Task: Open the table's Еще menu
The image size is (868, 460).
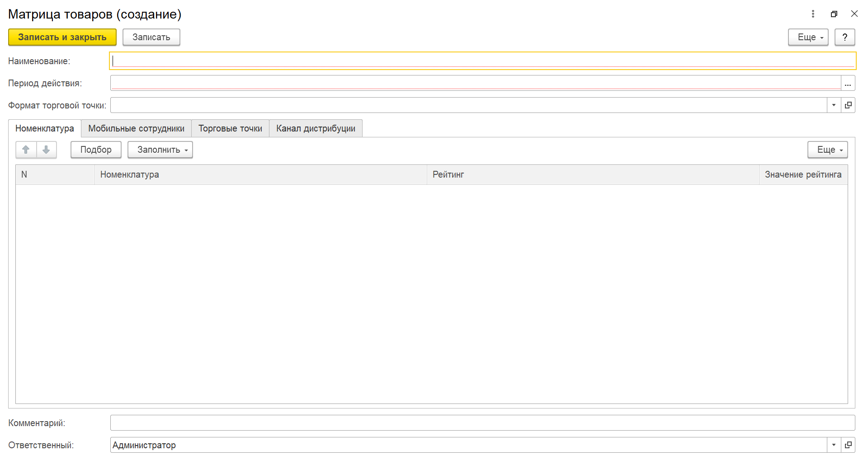Action: 827,150
